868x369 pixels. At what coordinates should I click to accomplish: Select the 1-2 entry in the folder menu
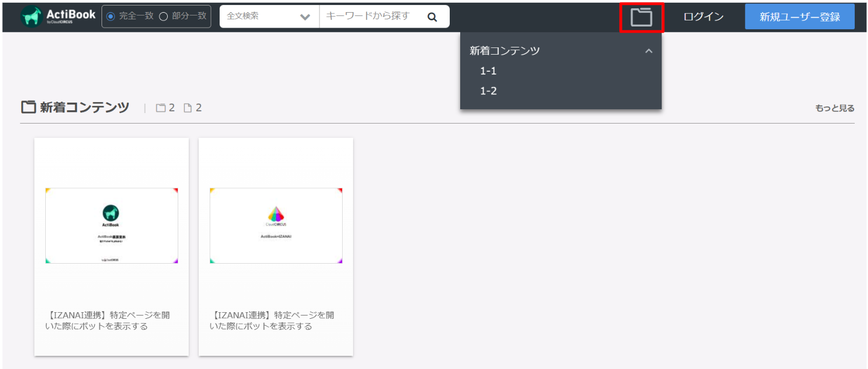pyautogui.click(x=488, y=91)
